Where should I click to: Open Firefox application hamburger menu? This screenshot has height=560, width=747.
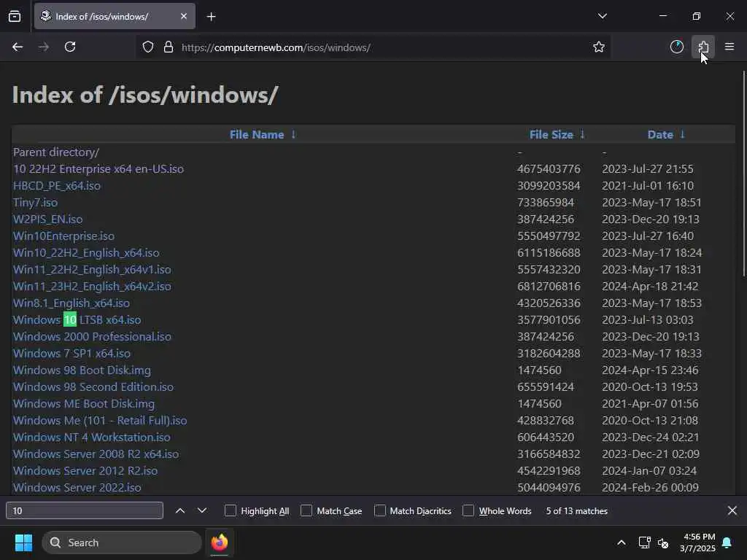729,47
